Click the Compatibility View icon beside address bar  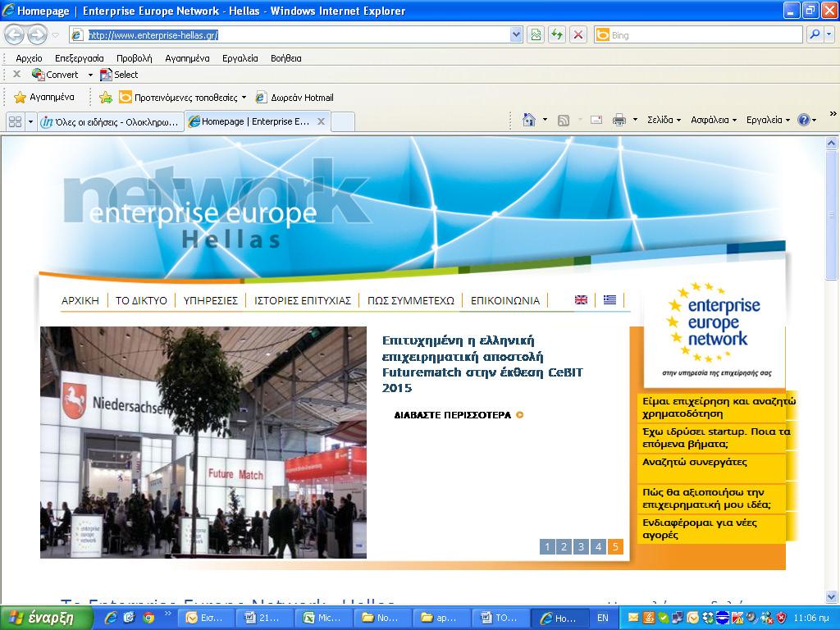point(536,34)
